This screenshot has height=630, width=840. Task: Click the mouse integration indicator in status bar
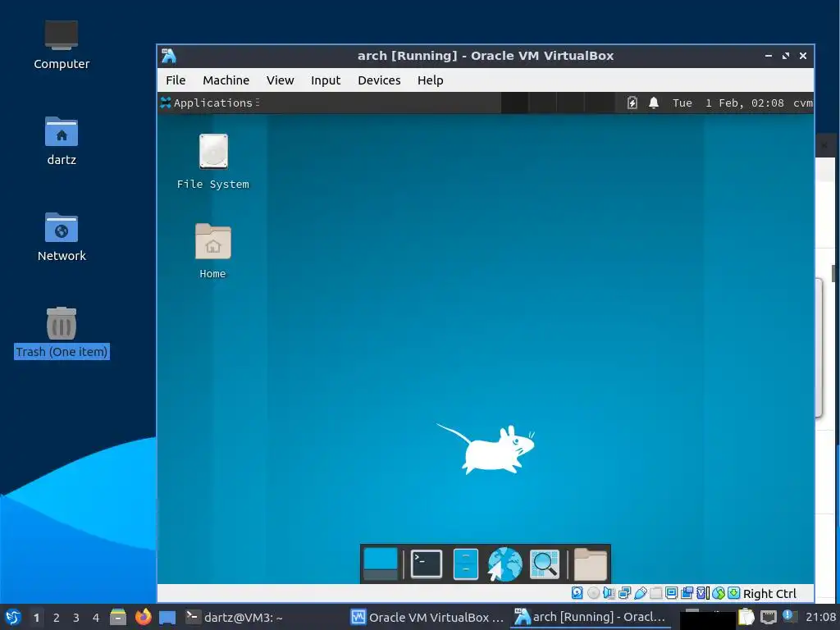(719, 593)
